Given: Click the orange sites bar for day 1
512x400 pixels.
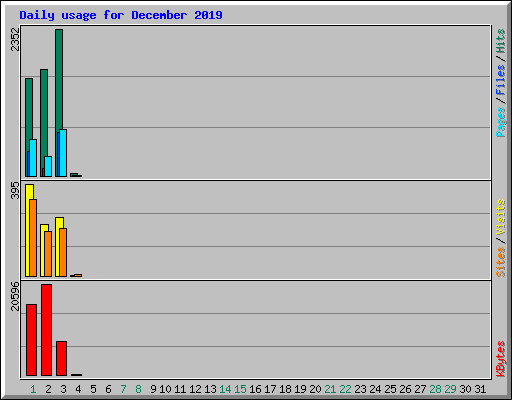Looking at the screenshot, I should point(33,238).
